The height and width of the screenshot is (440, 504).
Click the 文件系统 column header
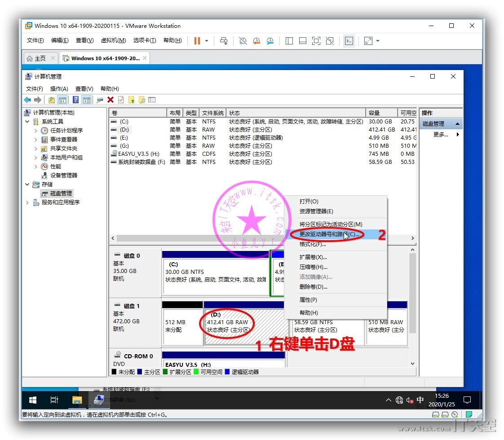tap(212, 113)
